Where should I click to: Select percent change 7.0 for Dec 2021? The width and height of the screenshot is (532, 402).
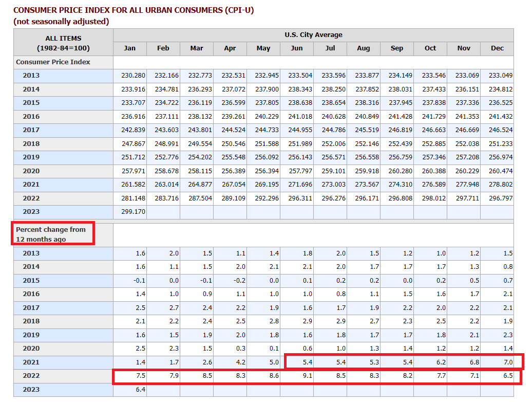click(x=508, y=362)
